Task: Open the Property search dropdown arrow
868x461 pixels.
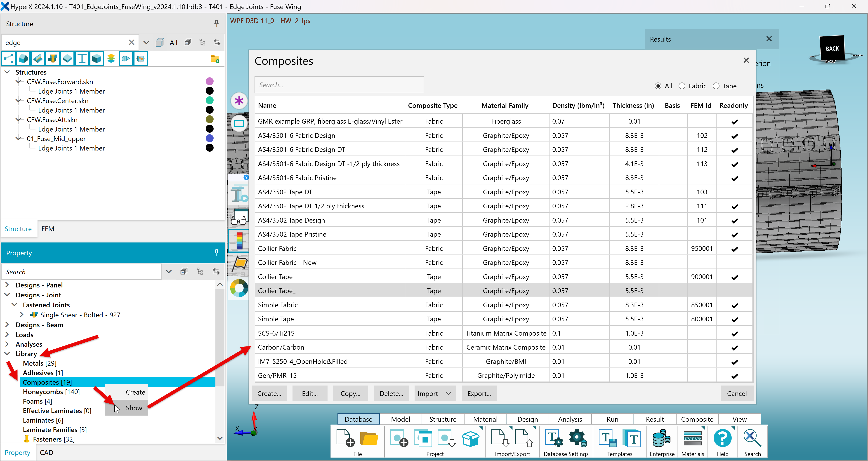Action: pos(169,272)
